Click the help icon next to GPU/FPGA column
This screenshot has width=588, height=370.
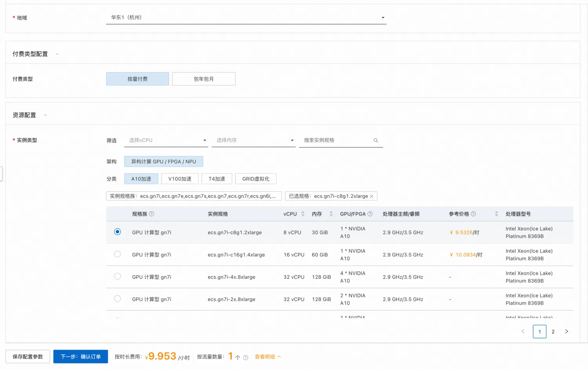(x=369, y=214)
